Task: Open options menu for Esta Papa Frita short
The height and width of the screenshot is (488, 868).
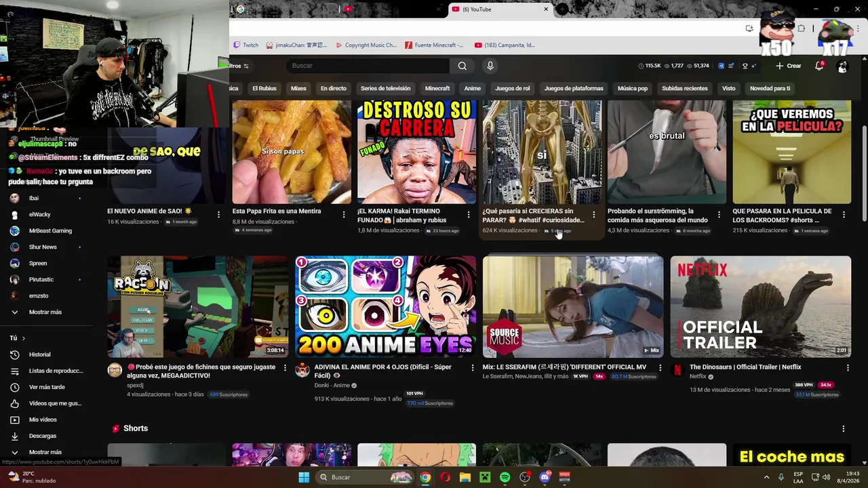Action: (x=343, y=215)
